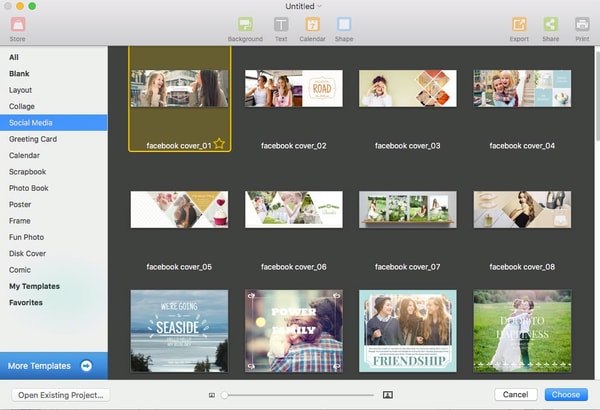This screenshot has width=600, height=410.
Task: Select the facebook cover_02 template
Action: click(x=294, y=88)
